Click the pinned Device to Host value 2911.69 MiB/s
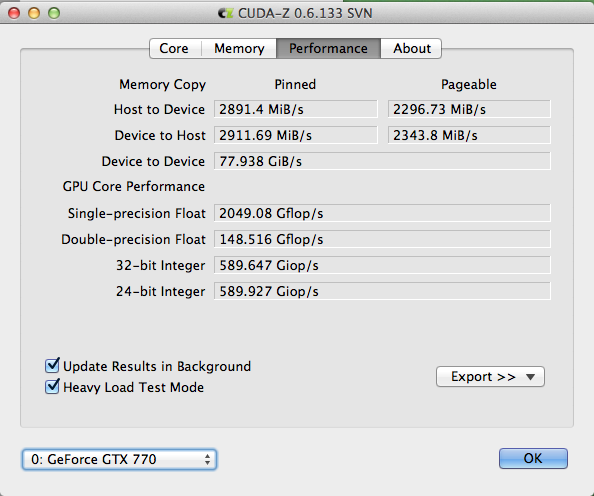594x496 pixels. (296, 135)
